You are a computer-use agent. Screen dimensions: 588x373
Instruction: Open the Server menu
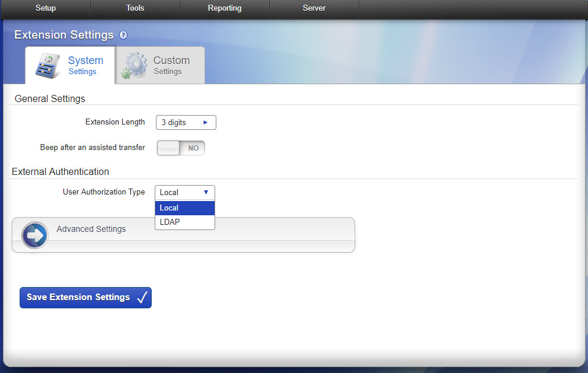(x=314, y=8)
